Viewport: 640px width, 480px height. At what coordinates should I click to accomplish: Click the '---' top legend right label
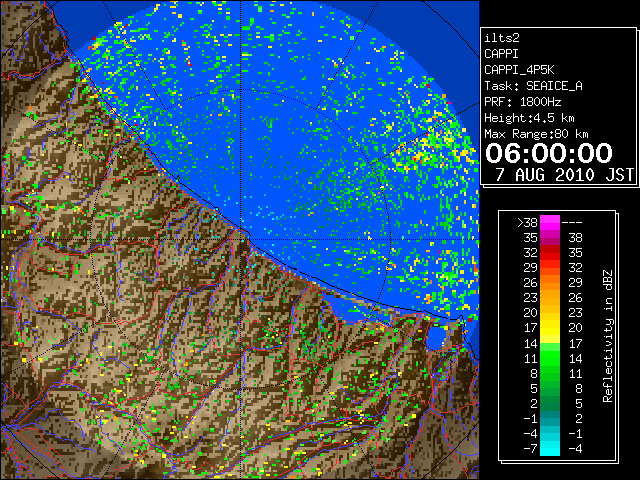pyautogui.click(x=572, y=223)
